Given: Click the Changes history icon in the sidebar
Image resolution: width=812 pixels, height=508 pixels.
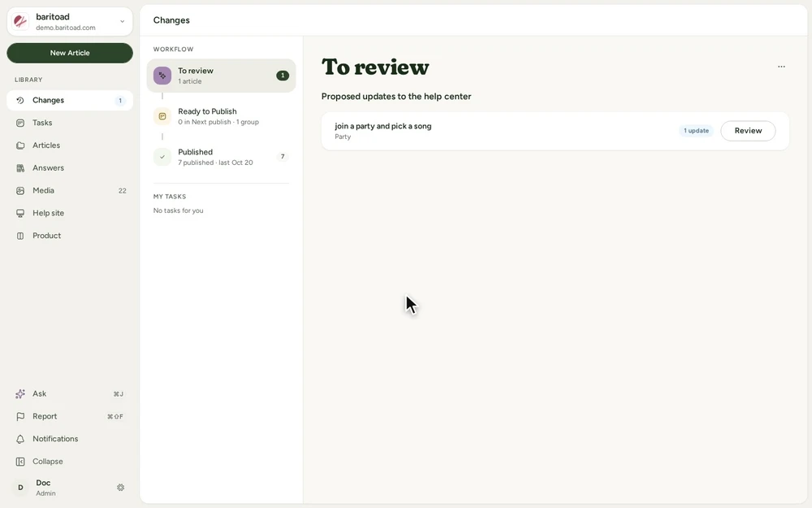Looking at the screenshot, I should pyautogui.click(x=20, y=101).
